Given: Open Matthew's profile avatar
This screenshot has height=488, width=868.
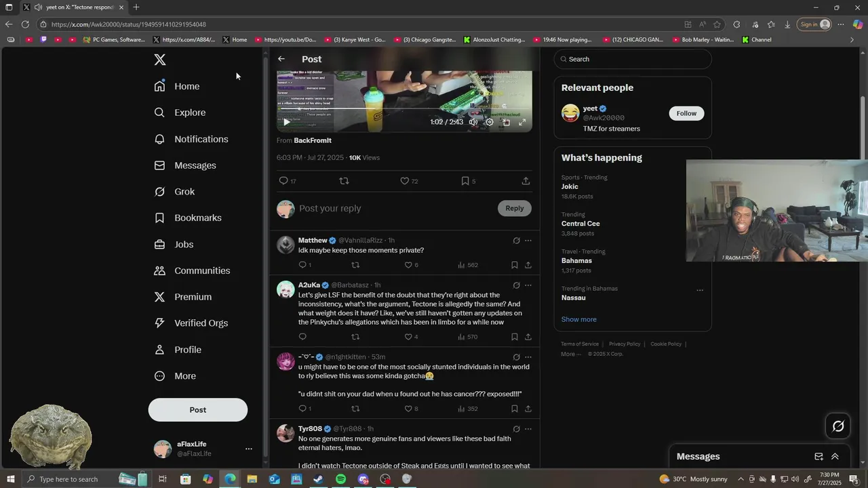Looking at the screenshot, I should point(285,245).
